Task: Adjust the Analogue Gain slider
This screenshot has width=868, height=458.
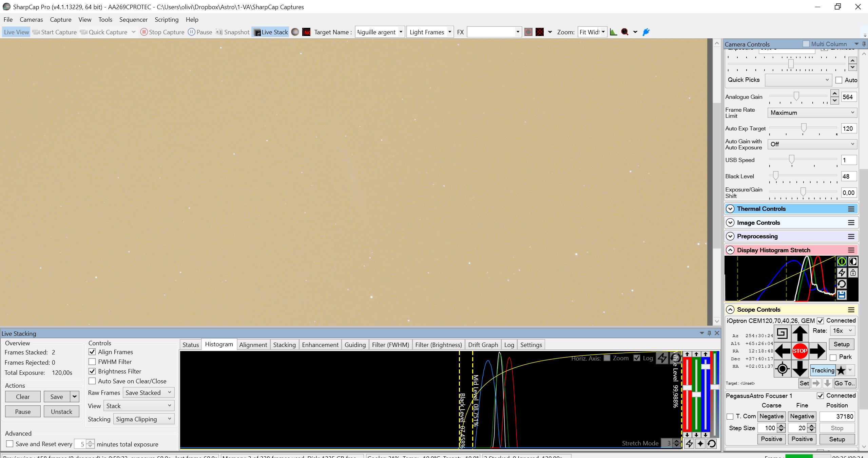Action: 796,96
